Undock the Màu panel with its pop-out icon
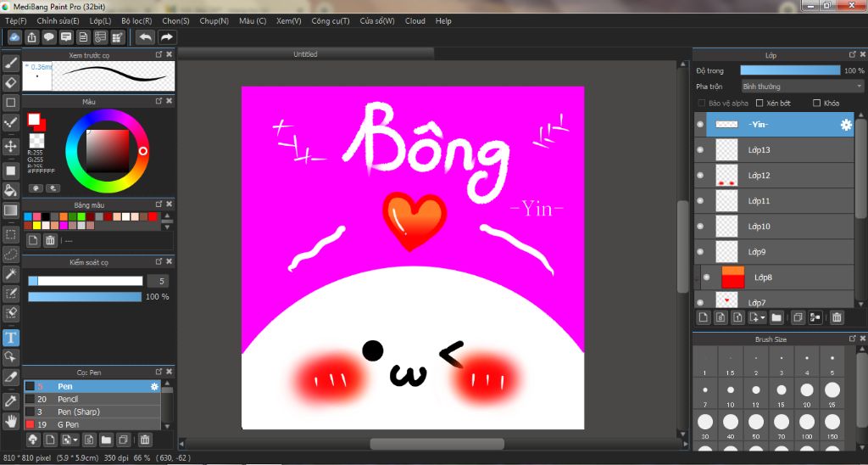Screen dimensions: 868x465 159,102
